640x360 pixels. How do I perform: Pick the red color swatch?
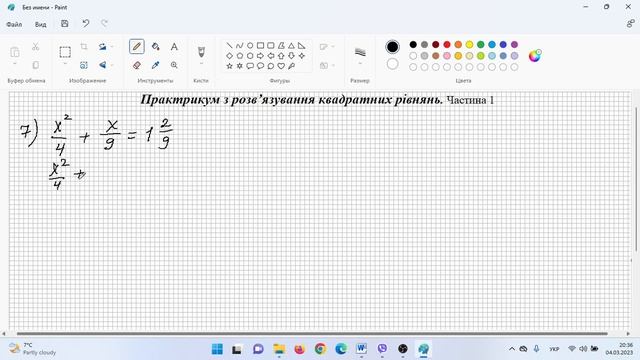[447, 44]
